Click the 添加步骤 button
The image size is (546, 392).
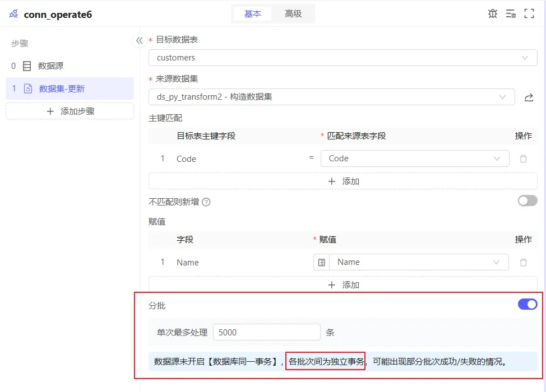click(x=70, y=111)
